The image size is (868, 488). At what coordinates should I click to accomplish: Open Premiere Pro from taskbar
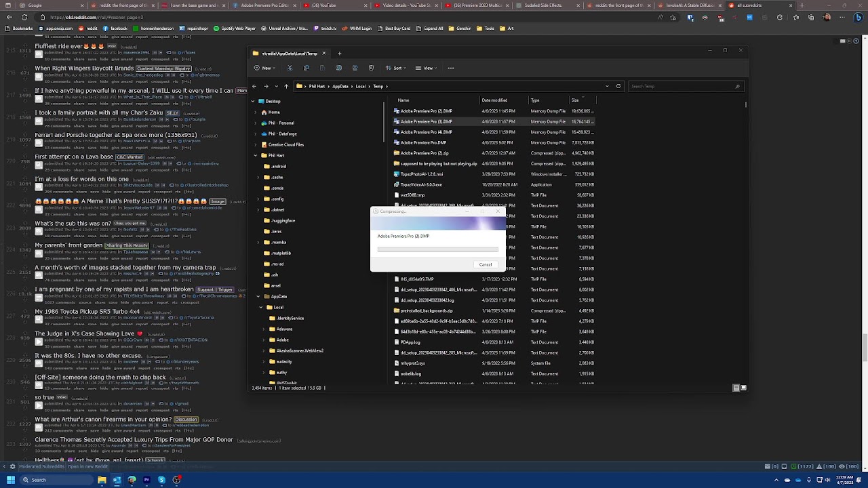146,480
